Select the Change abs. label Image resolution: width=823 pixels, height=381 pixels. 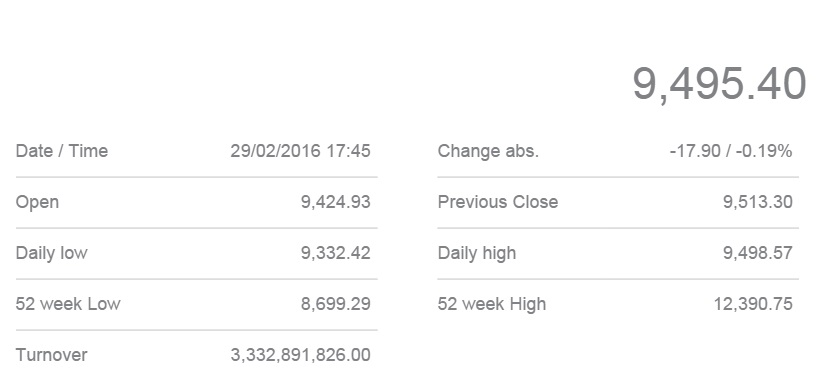(488, 151)
